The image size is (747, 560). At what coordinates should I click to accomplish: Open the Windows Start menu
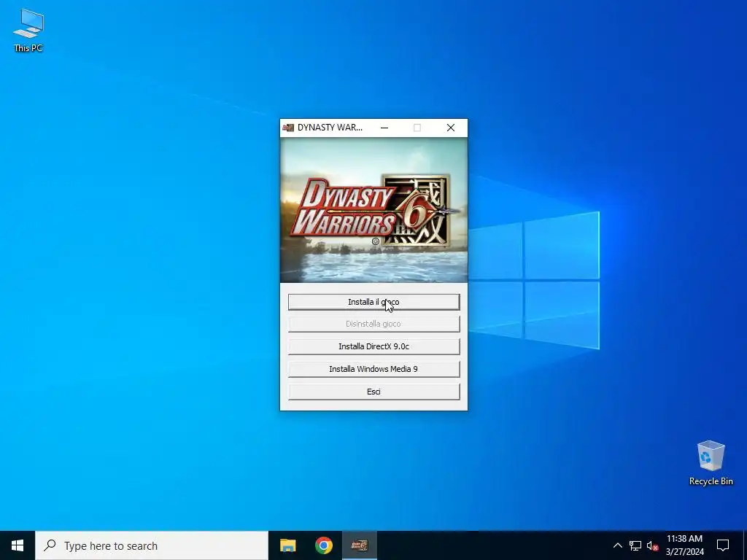(x=18, y=545)
